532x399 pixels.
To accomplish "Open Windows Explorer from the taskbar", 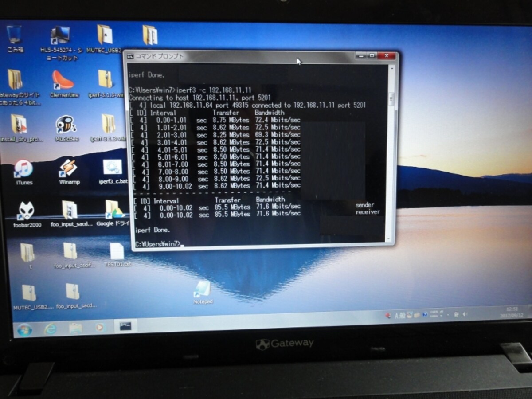I will 76,329.
